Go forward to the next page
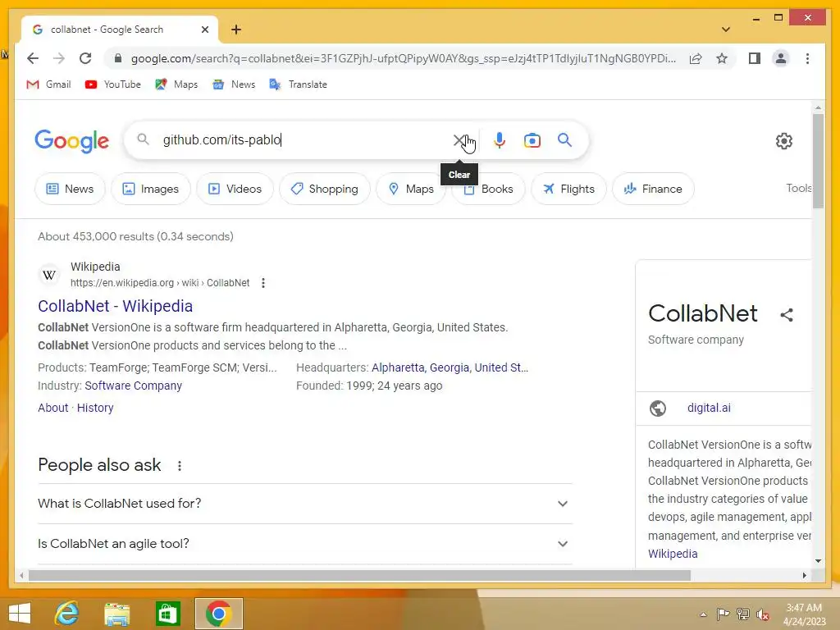 pyautogui.click(x=59, y=58)
